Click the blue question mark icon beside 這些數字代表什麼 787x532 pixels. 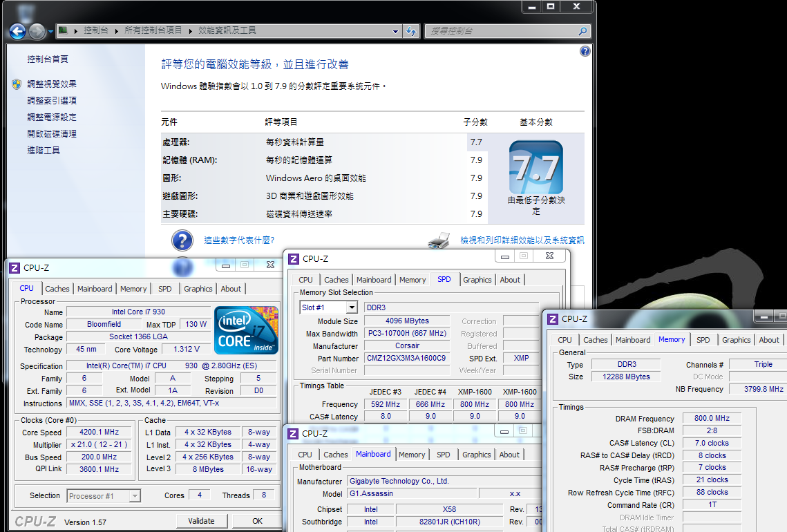click(x=182, y=240)
